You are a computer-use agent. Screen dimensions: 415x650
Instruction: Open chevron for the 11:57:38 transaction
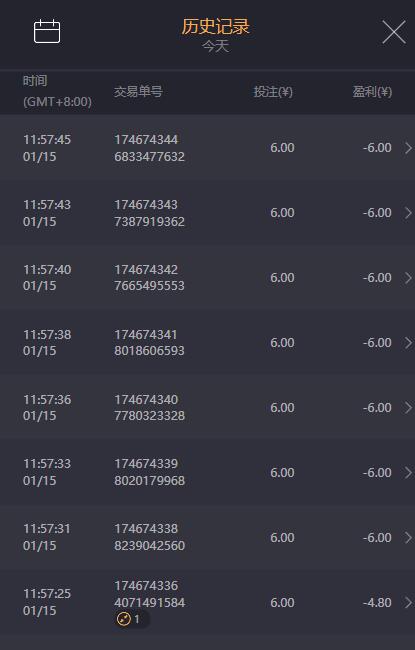(408, 343)
